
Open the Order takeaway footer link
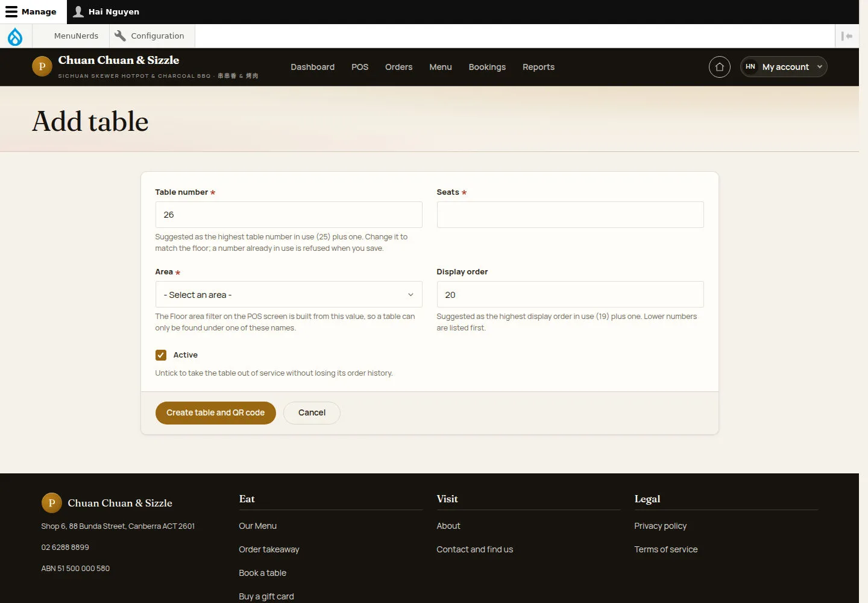(269, 549)
